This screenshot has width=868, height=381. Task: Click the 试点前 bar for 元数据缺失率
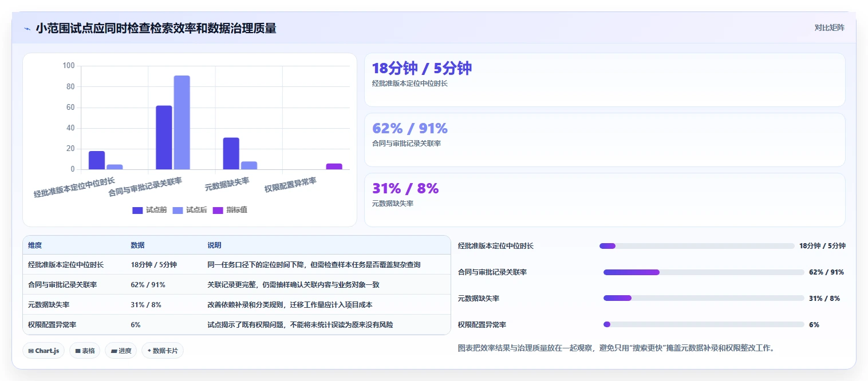pos(231,153)
